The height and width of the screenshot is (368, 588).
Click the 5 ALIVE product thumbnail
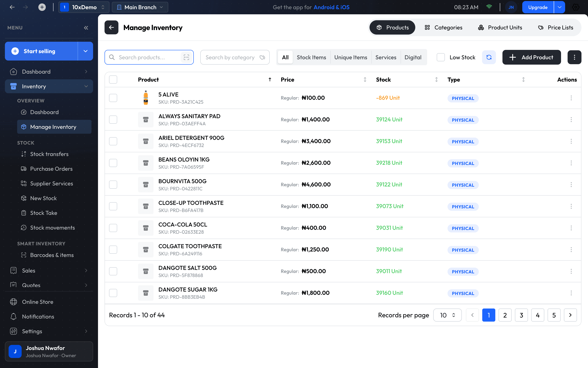pos(146,98)
